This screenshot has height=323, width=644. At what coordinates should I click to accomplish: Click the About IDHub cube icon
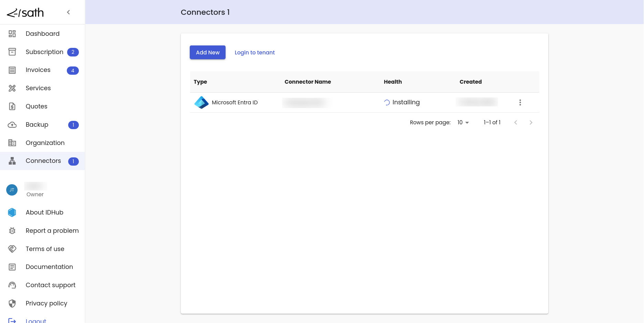tap(12, 212)
